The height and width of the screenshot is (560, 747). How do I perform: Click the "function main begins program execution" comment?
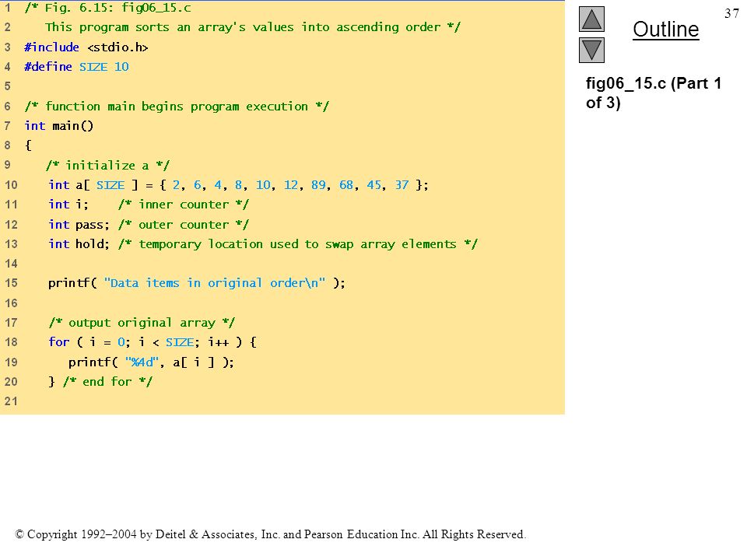pyautogui.click(x=177, y=107)
